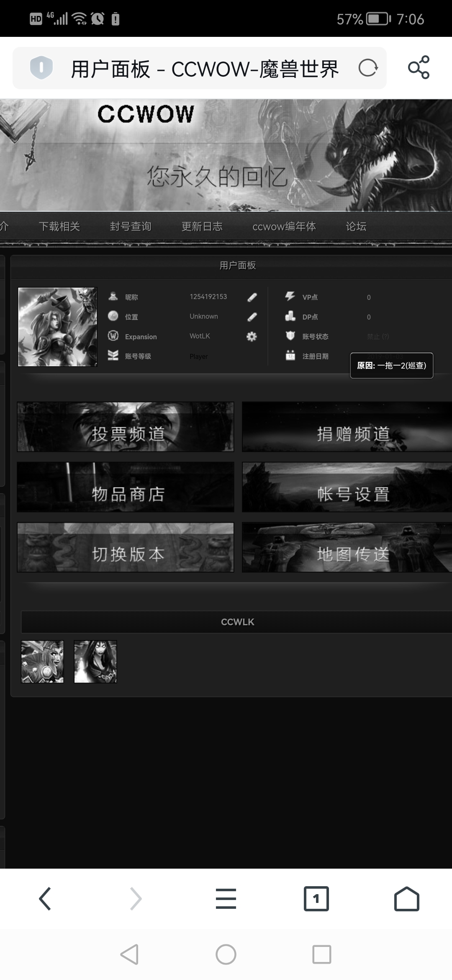Open the 论坛 forum link
The height and width of the screenshot is (980, 452).
click(356, 227)
